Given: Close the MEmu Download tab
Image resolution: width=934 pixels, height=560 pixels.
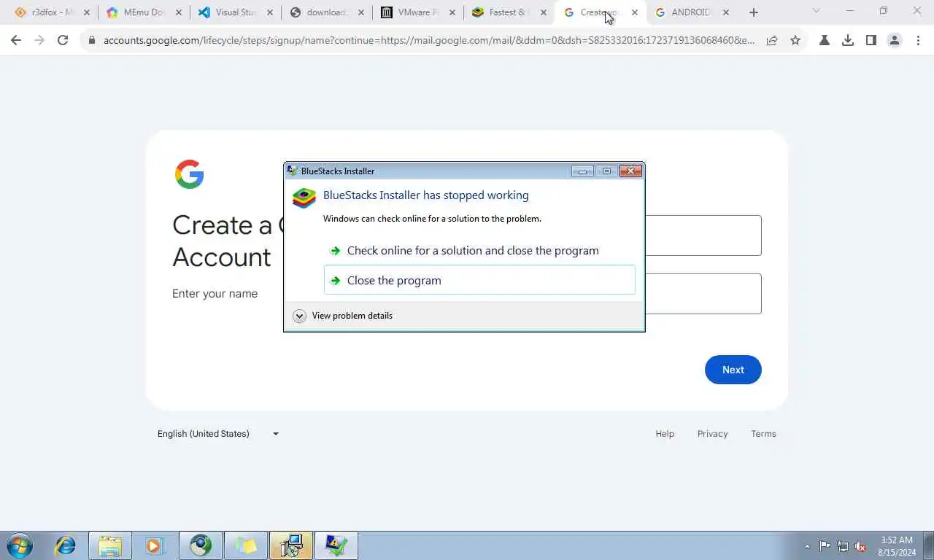Looking at the screenshot, I should coord(179,12).
